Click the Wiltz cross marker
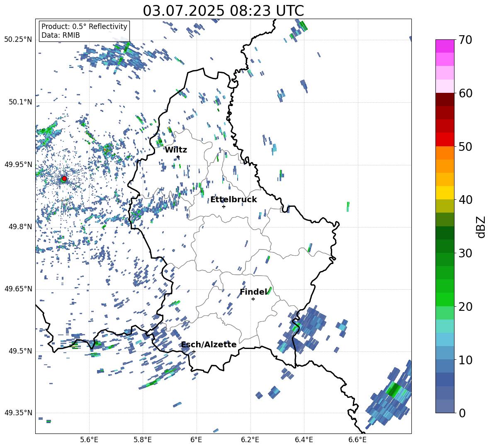This screenshot has height=448, width=491. [178, 157]
